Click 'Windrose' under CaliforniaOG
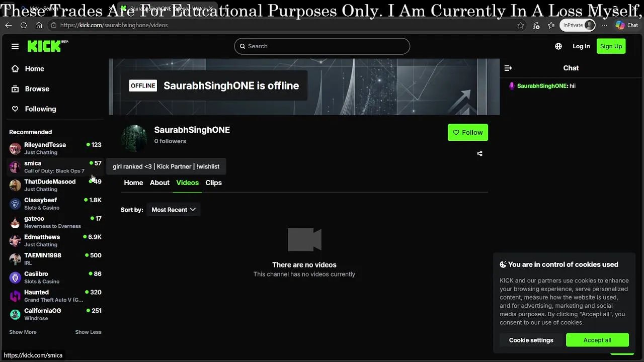644x362 pixels. point(36,318)
